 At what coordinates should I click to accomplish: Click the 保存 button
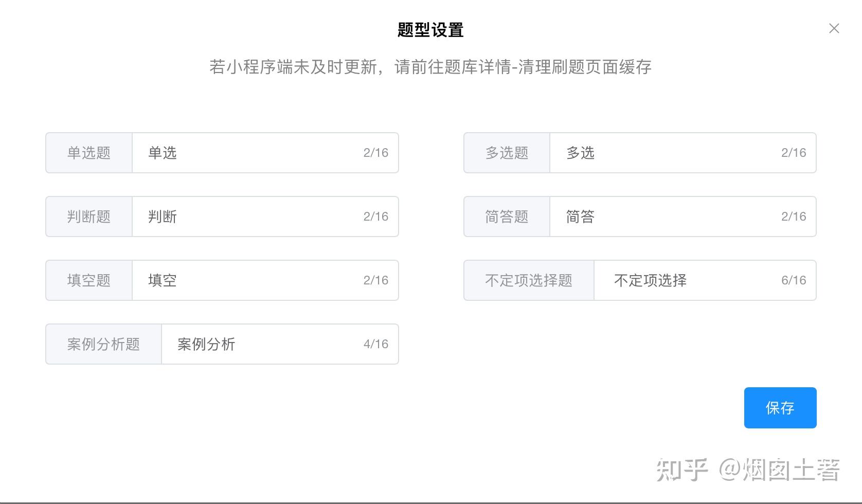(x=780, y=408)
